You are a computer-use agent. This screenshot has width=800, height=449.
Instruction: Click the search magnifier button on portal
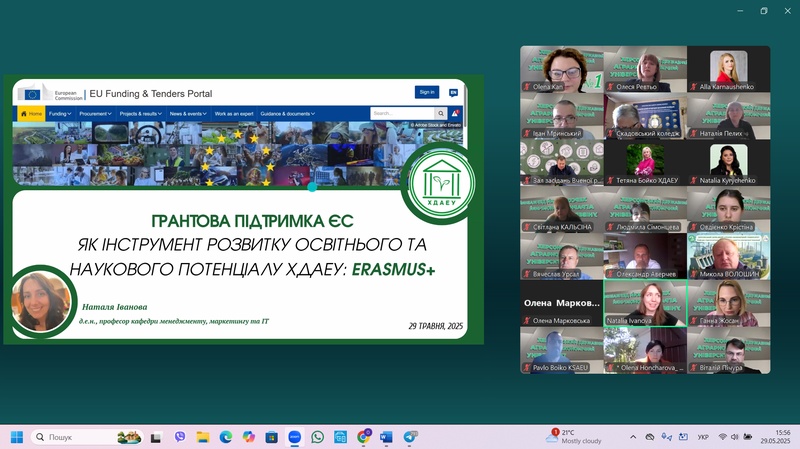tap(440, 114)
